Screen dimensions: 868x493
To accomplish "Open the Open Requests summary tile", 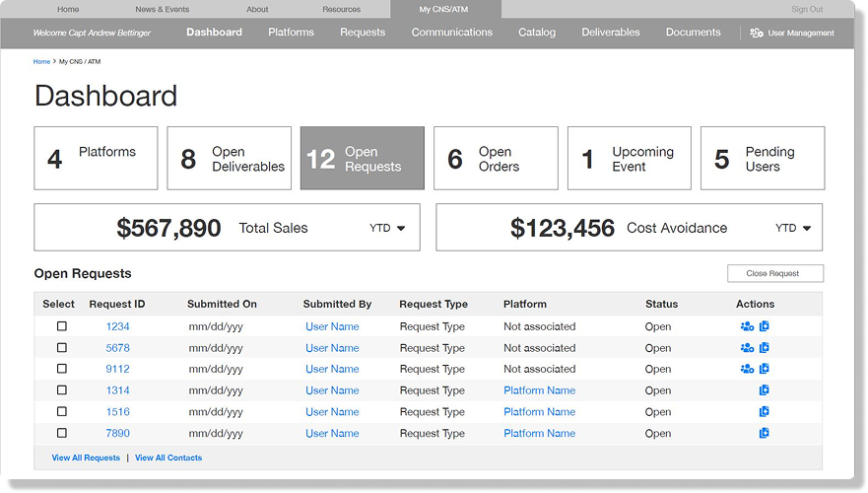I will [x=362, y=159].
